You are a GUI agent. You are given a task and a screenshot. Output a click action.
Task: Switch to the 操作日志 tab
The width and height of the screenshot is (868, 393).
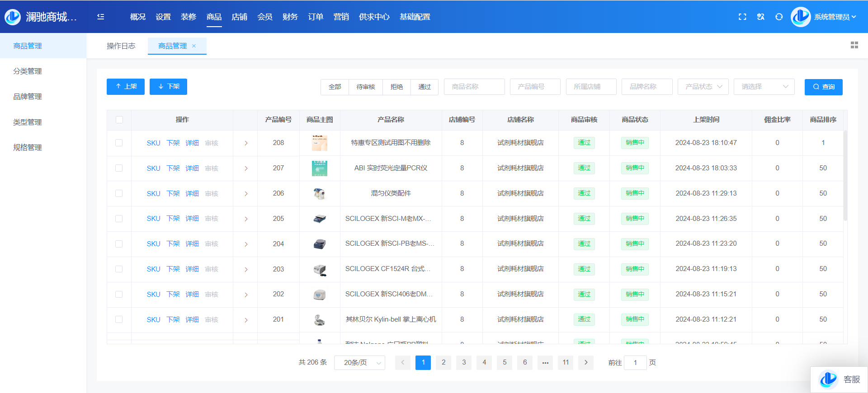click(x=121, y=46)
